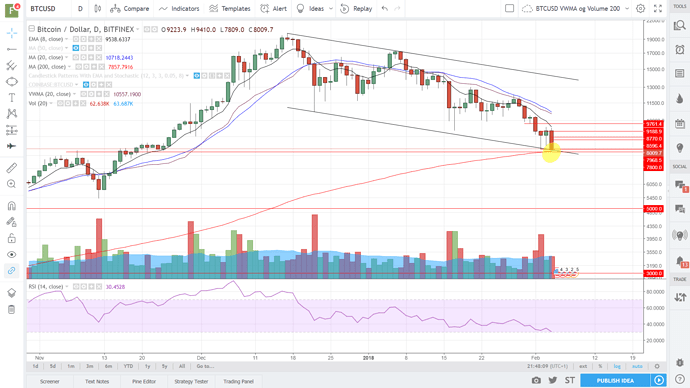Image resolution: width=690 pixels, height=388 pixels.
Task: Set the time range to 3m
Action: [x=90, y=366]
